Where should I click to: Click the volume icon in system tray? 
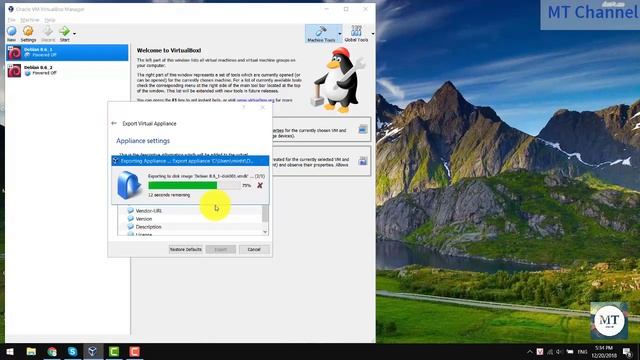559,351
